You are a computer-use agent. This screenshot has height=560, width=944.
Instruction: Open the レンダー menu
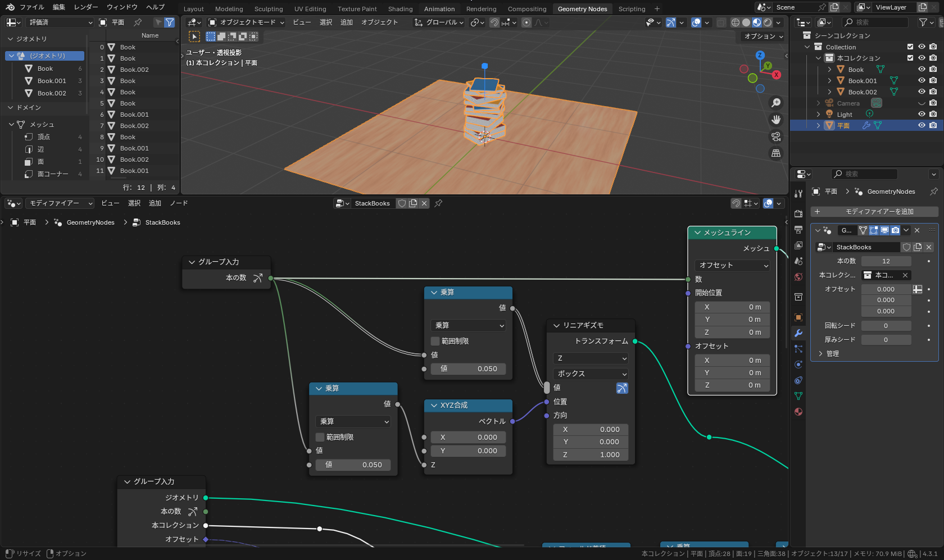click(x=86, y=7)
